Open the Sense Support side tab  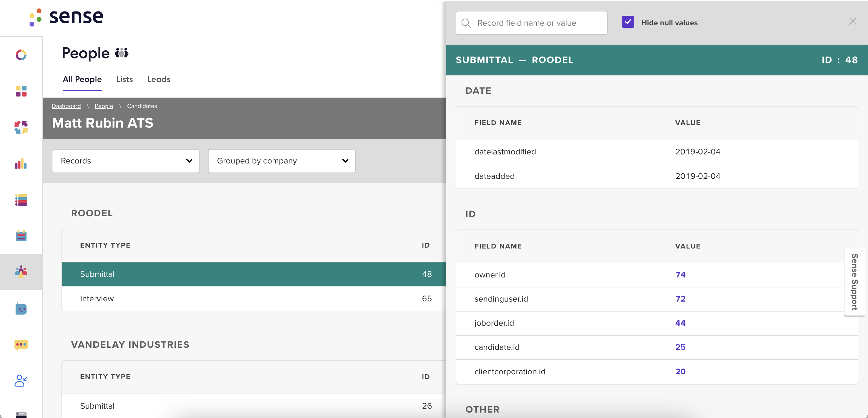[x=855, y=282]
